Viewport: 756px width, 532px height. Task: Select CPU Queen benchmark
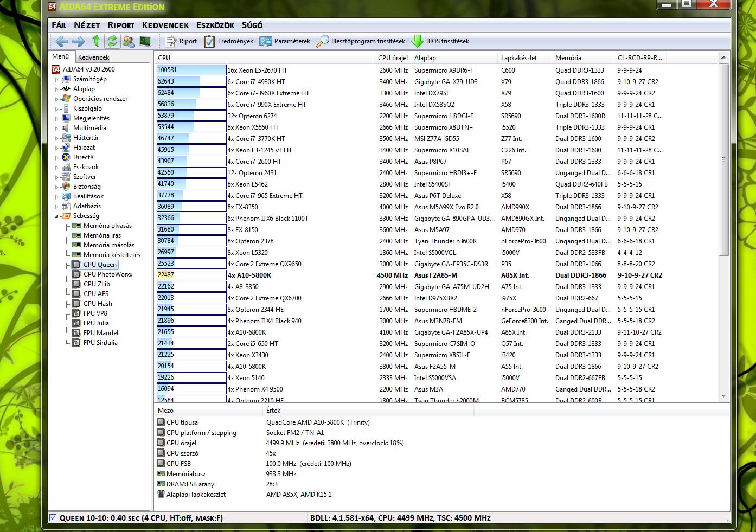(x=100, y=265)
